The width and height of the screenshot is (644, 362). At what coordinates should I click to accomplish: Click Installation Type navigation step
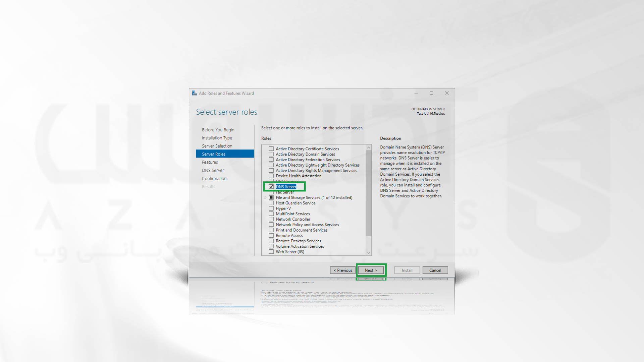click(x=217, y=138)
